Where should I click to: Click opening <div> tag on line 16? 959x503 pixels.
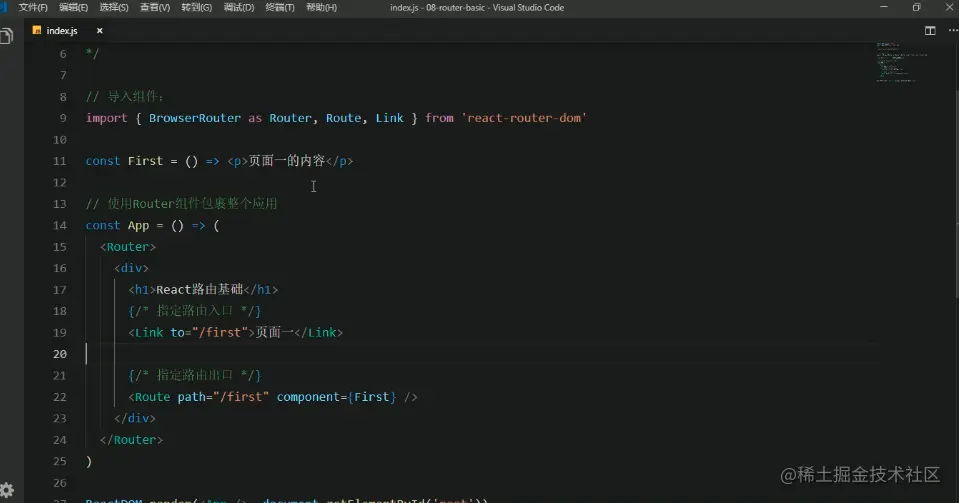(x=131, y=268)
